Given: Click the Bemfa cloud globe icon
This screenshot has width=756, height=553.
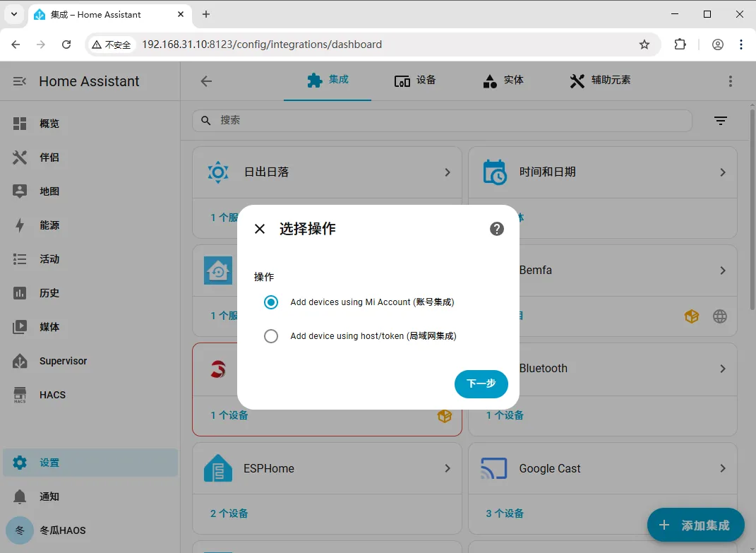Looking at the screenshot, I should (720, 316).
